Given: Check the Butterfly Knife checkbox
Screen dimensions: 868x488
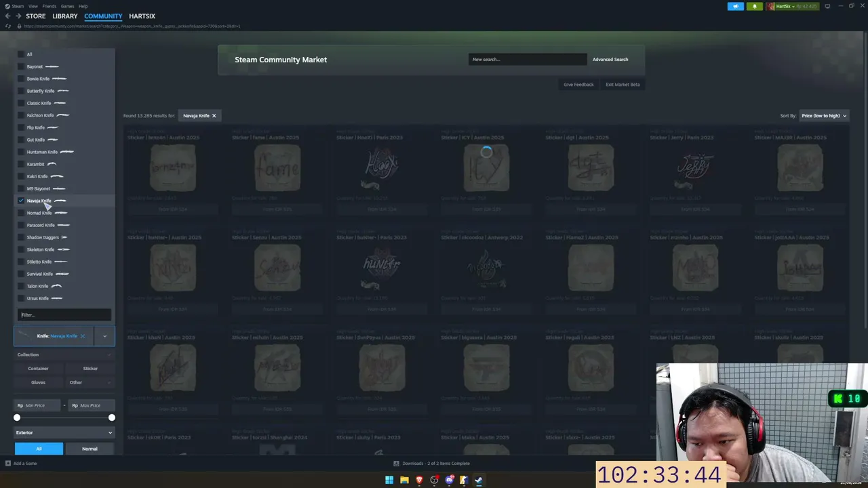Looking at the screenshot, I should pyautogui.click(x=21, y=91).
